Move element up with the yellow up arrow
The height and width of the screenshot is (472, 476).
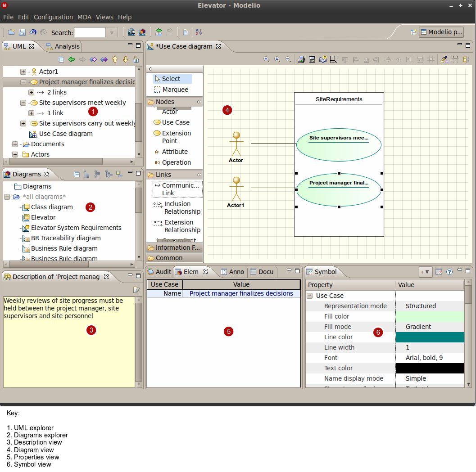tap(115, 59)
